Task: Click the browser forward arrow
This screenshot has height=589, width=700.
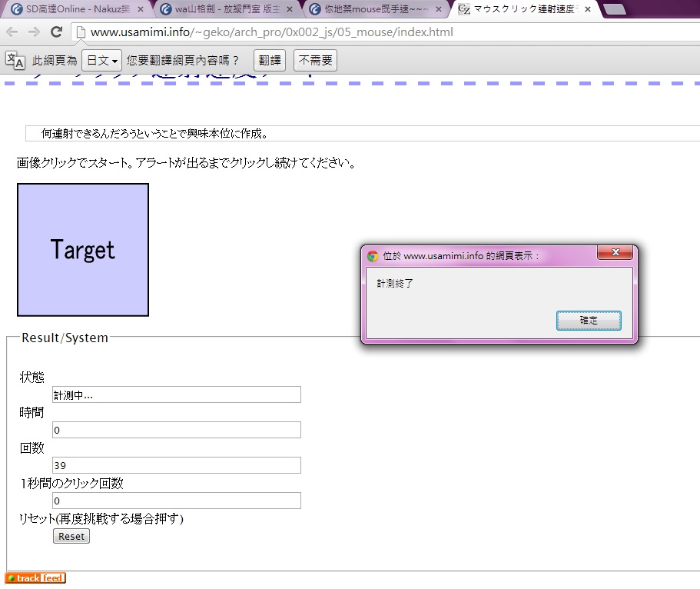Action: (x=34, y=32)
